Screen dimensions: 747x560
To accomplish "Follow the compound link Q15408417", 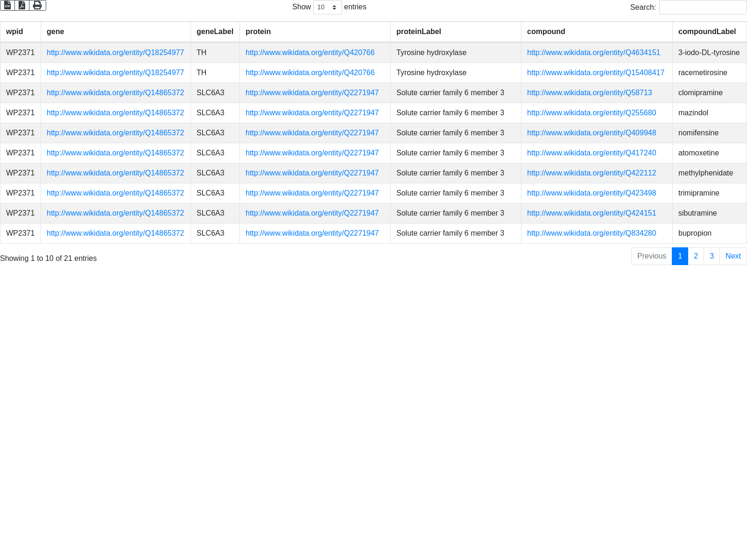I will (595, 73).
